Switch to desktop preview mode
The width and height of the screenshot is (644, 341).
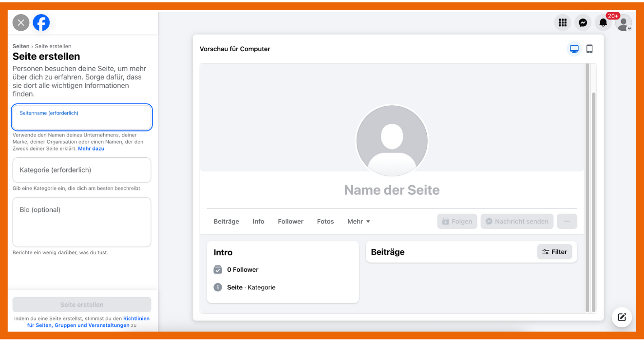click(x=574, y=49)
